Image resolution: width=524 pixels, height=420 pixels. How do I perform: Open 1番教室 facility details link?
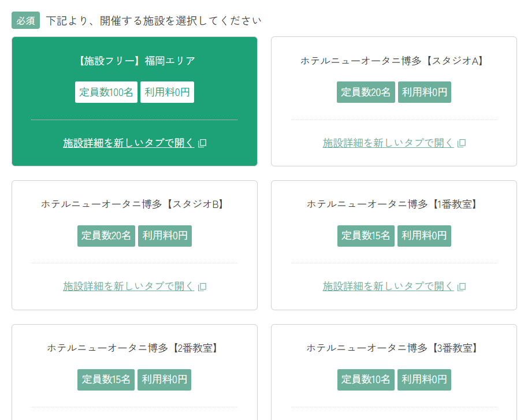coord(388,287)
